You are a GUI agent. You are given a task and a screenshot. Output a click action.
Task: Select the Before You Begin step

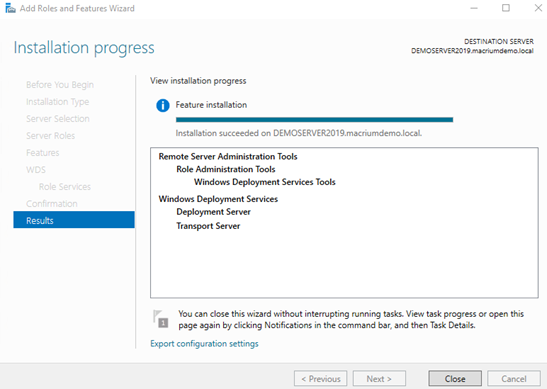point(60,85)
